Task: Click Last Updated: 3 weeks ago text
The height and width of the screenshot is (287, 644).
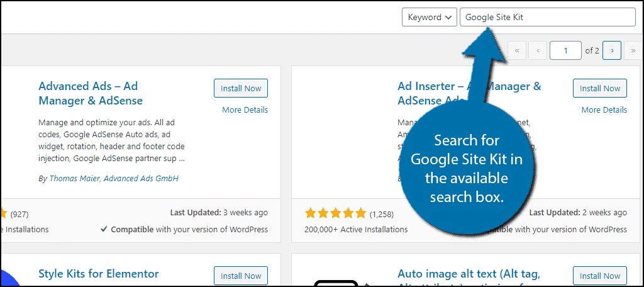Action: [219, 213]
